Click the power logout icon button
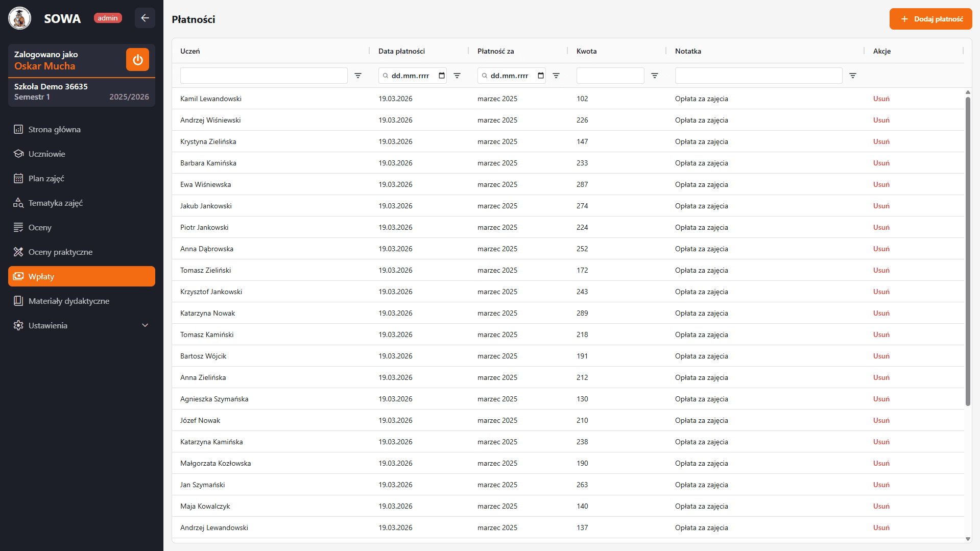 coord(137,60)
